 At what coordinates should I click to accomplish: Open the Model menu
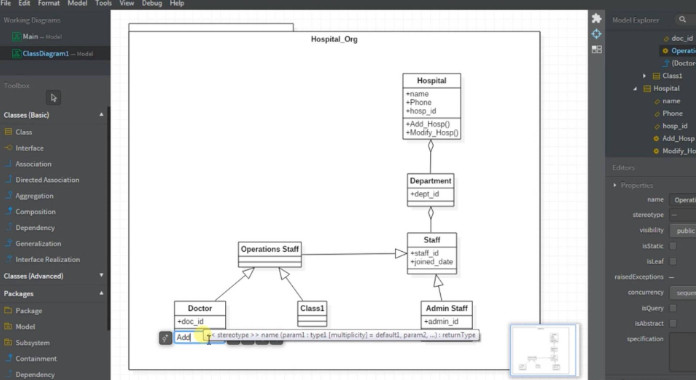77,3
